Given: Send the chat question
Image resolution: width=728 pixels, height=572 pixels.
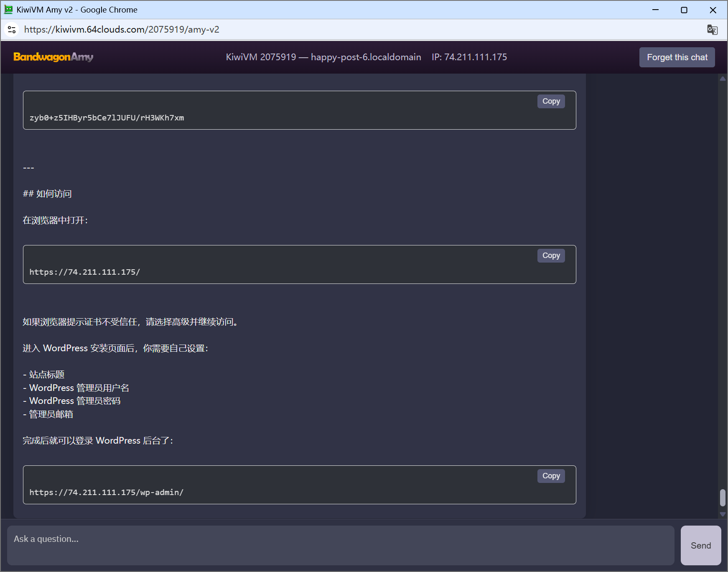Looking at the screenshot, I should click(x=701, y=545).
